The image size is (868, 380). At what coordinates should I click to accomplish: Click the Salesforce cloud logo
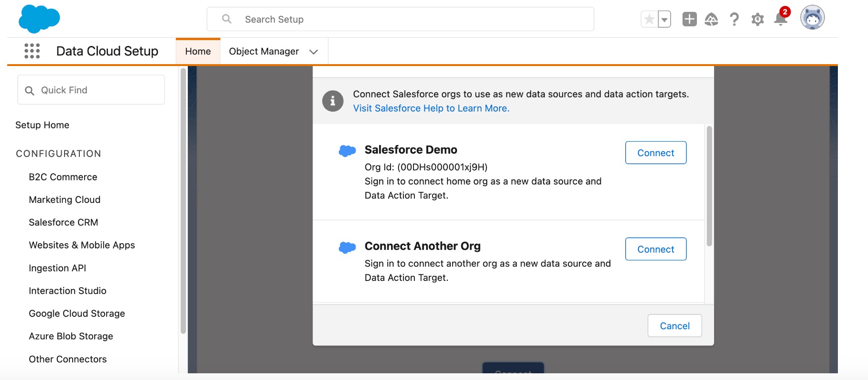click(x=39, y=19)
